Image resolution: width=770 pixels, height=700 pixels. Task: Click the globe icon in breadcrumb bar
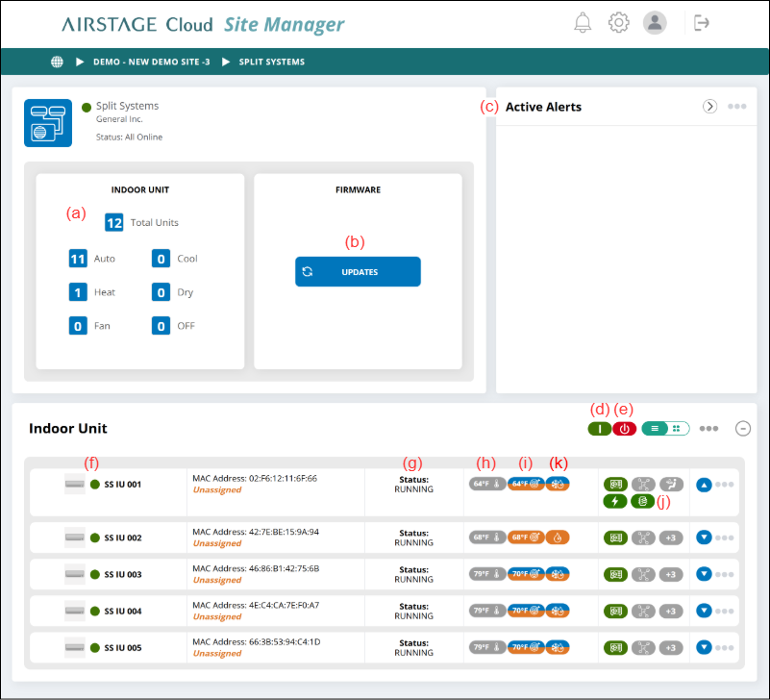pos(57,62)
